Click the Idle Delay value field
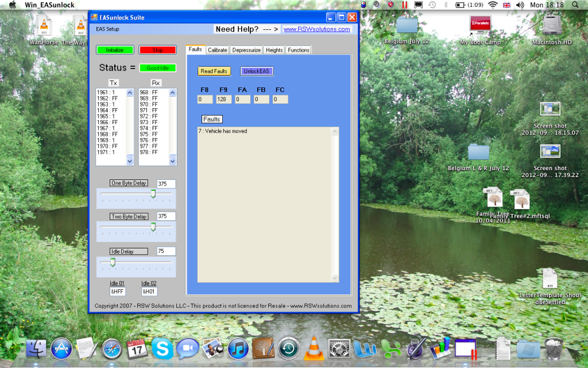 166,251
